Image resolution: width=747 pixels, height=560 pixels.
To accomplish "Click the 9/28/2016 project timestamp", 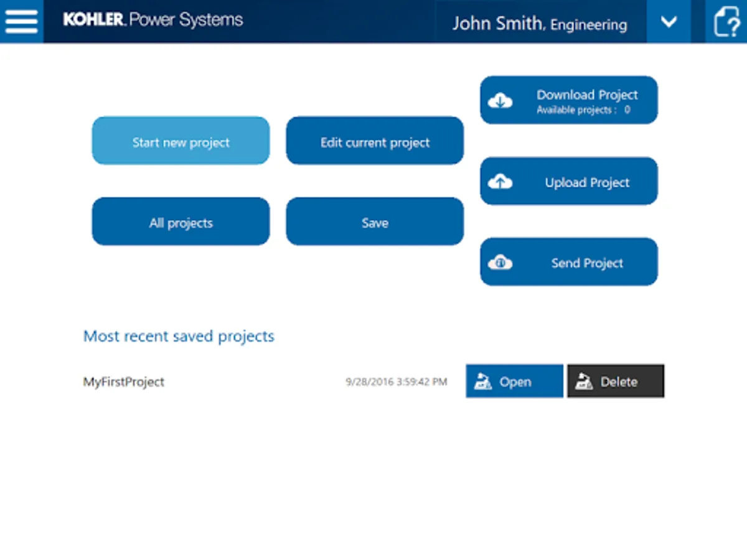I will click(x=396, y=382).
